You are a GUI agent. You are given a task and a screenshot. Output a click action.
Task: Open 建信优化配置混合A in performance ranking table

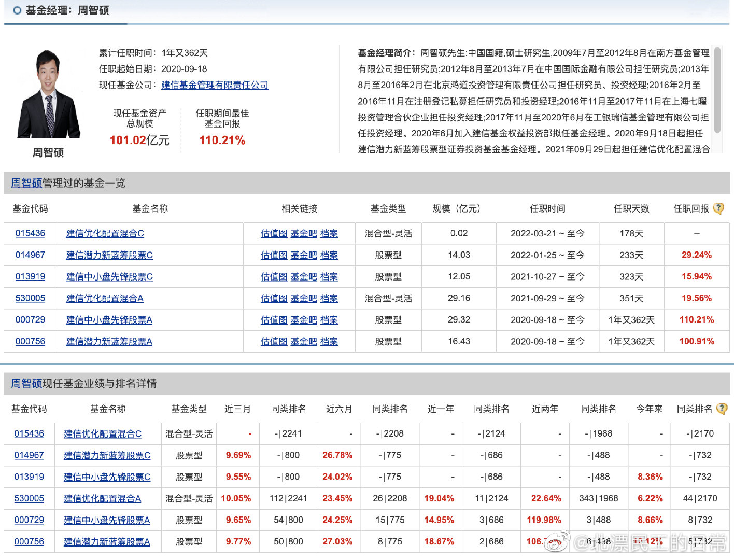click(x=103, y=498)
